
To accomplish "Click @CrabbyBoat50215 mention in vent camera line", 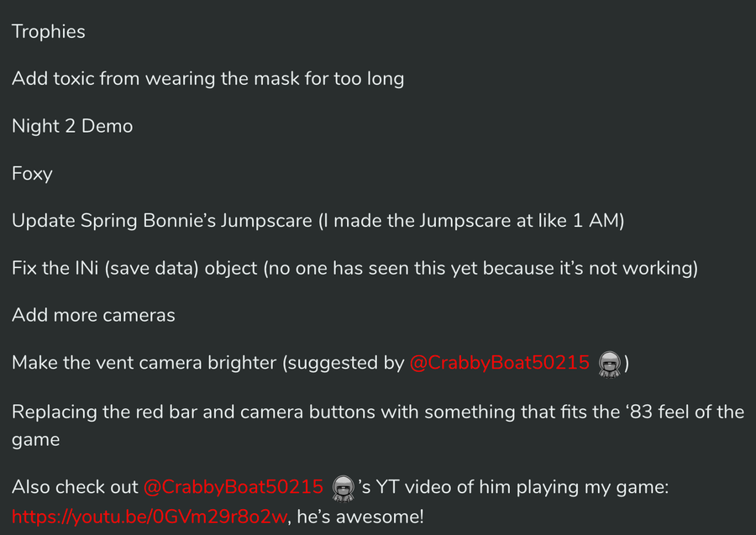I will point(500,364).
